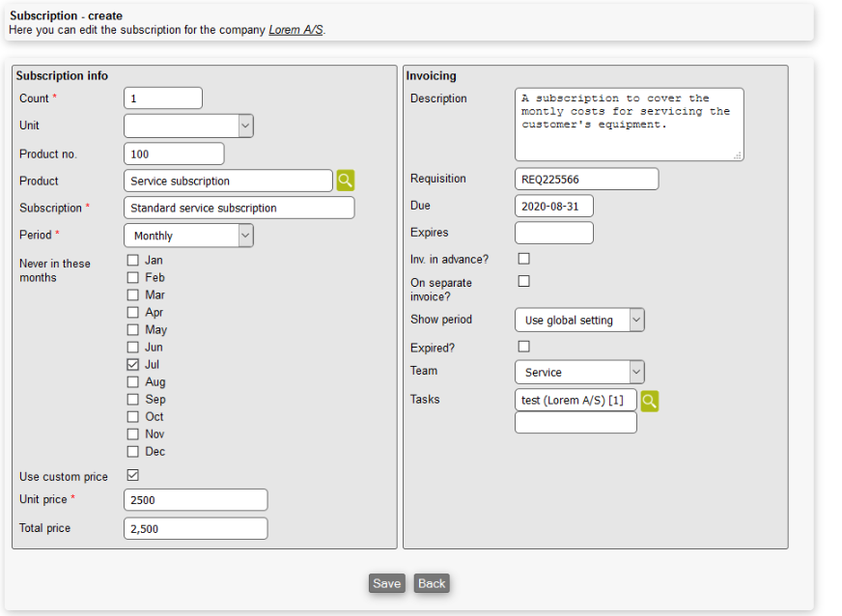Focus the Unit price field
Image resolution: width=842 pixels, height=616 pixels.
pyautogui.click(x=196, y=500)
